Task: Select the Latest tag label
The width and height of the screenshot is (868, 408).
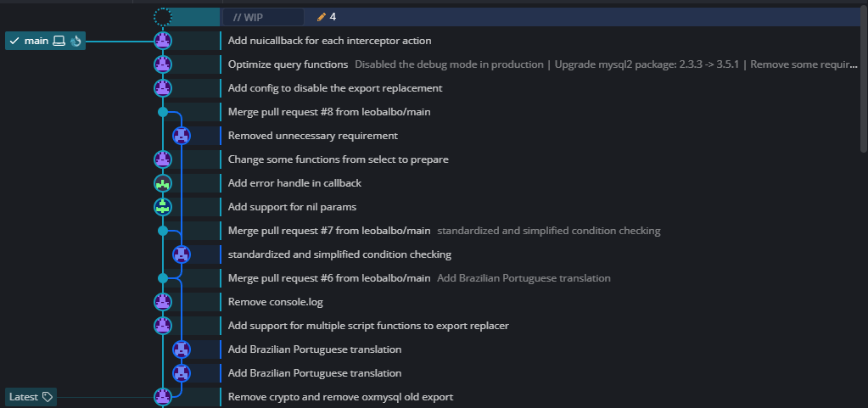Action: click(x=24, y=396)
